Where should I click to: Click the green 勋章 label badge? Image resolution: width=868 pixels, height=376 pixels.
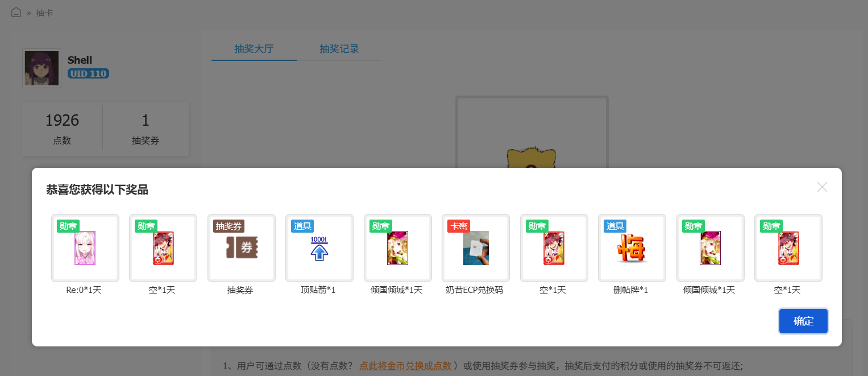point(68,226)
